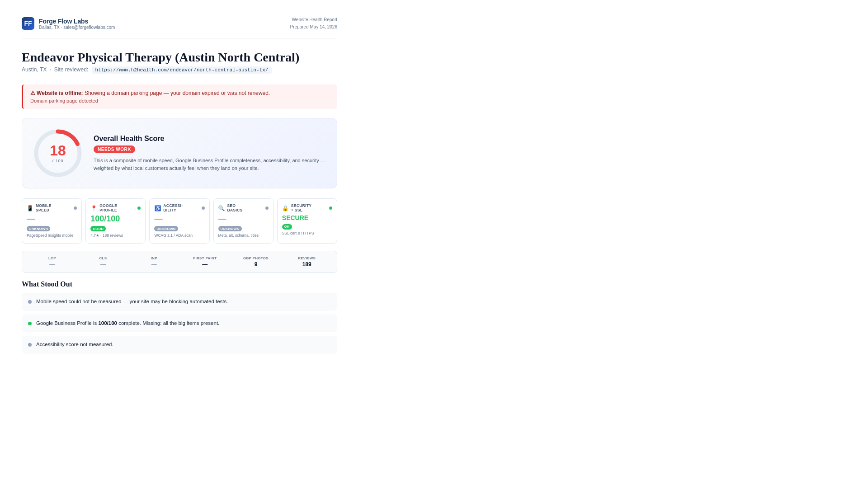The height and width of the screenshot is (488, 868).
Task: Click the WCAG 2.1 / ADA scan caption
Action: pos(173,236)
